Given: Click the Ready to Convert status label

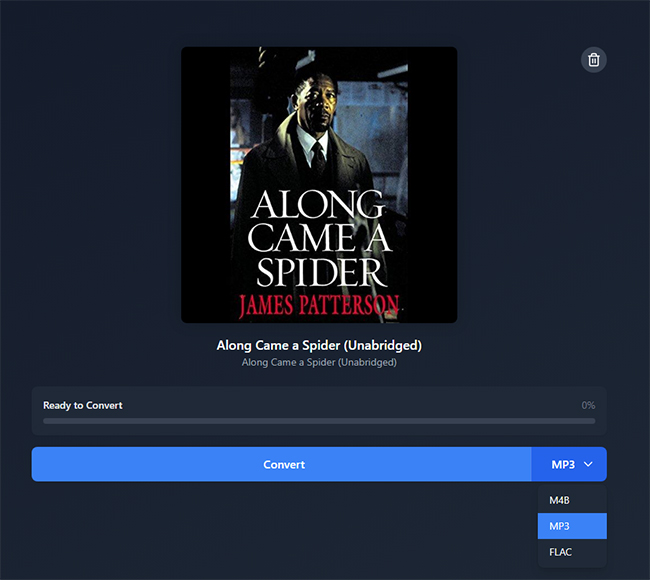Looking at the screenshot, I should 83,406.
